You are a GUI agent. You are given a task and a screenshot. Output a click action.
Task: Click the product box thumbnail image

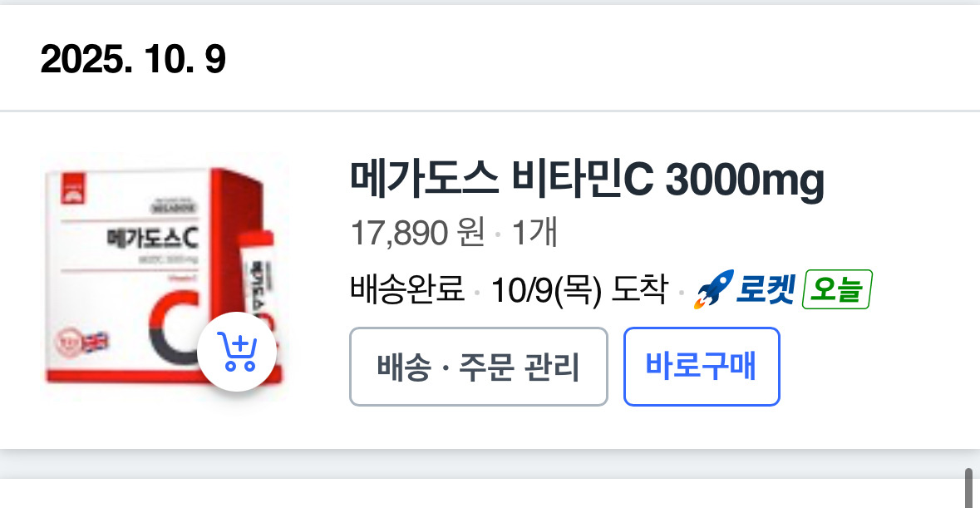pos(165,277)
